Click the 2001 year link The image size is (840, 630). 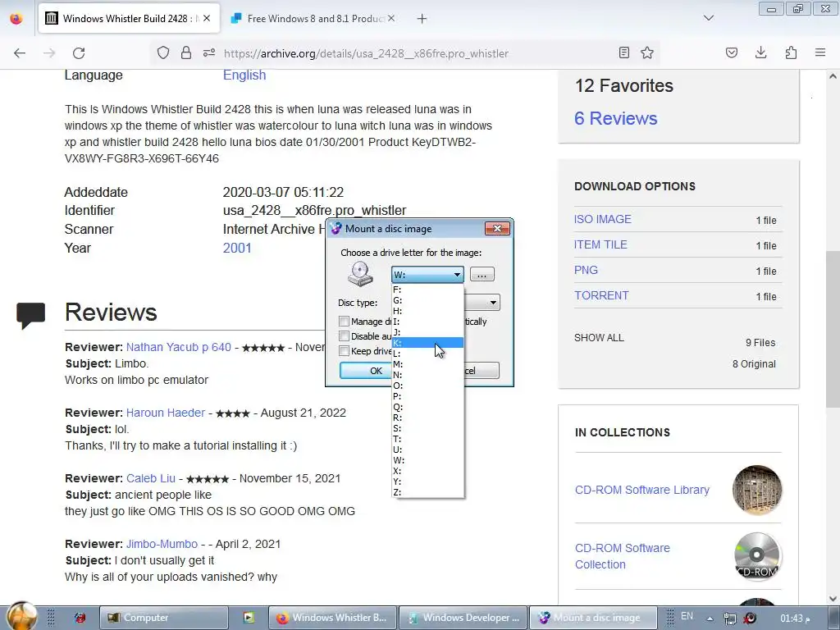point(237,248)
